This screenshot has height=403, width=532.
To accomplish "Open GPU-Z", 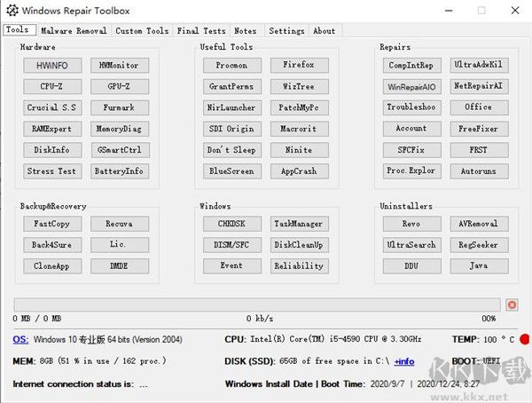I will (x=120, y=86).
